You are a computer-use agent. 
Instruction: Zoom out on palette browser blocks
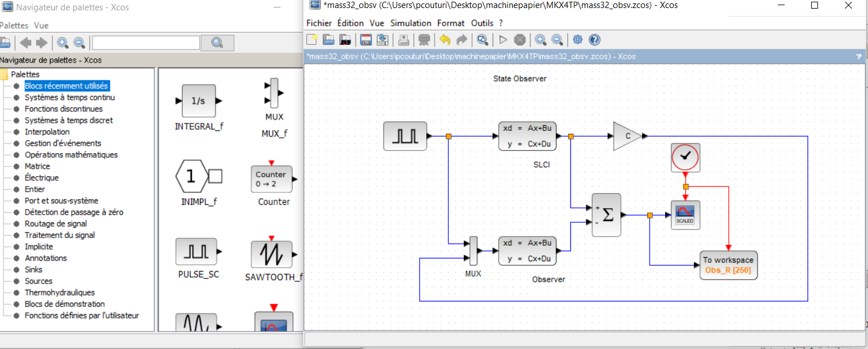pyautogui.click(x=79, y=42)
